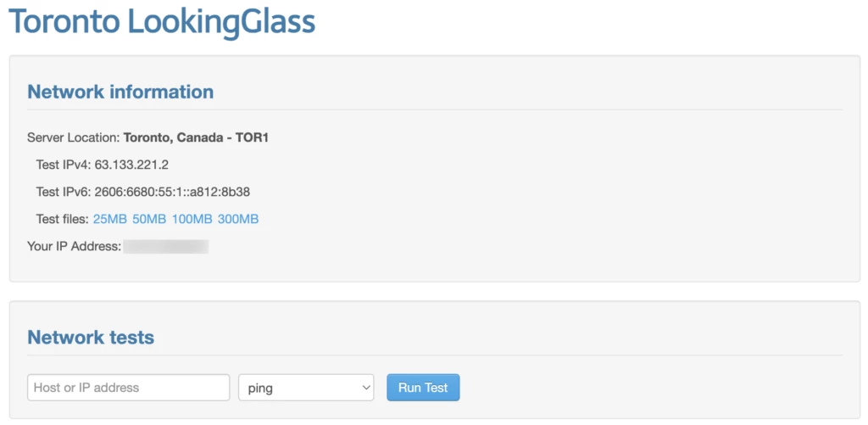Click the IPv6 address 2606:6680:55:1::a812:8b38

[172, 192]
